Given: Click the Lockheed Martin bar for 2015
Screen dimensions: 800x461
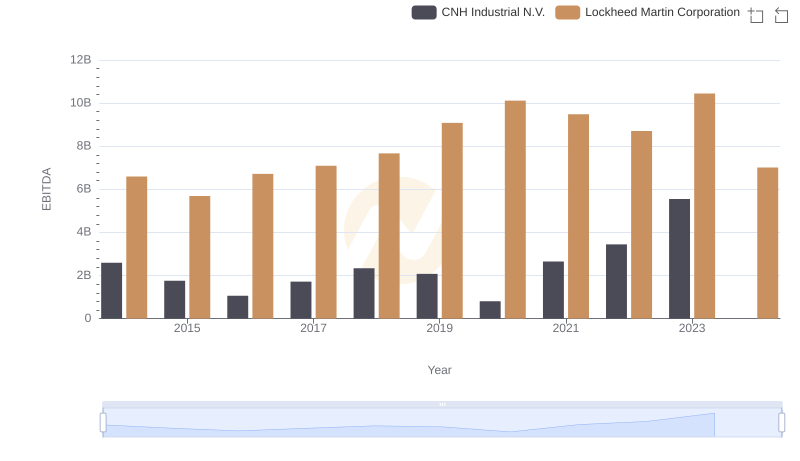Looking at the screenshot, I should tap(199, 257).
